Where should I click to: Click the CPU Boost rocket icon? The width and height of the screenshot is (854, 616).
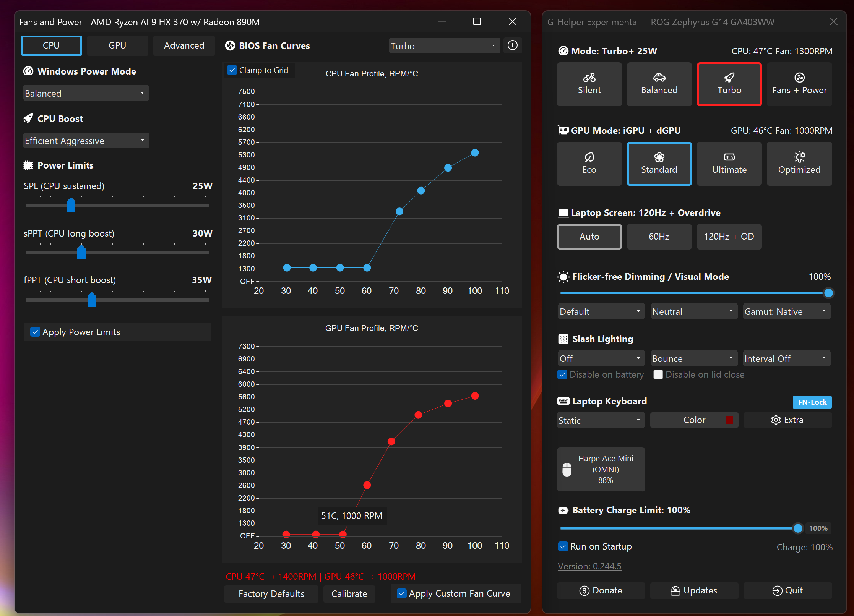(x=28, y=118)
